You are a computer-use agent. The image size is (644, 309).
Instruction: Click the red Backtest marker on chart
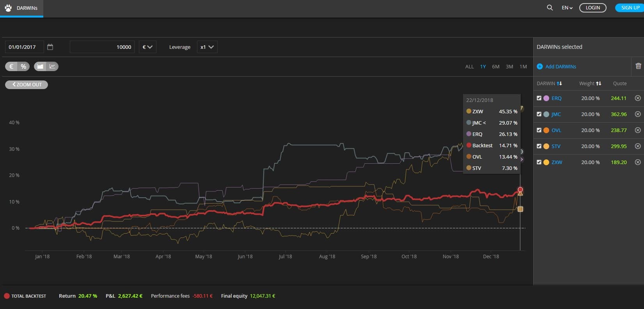tap(520, 189)
